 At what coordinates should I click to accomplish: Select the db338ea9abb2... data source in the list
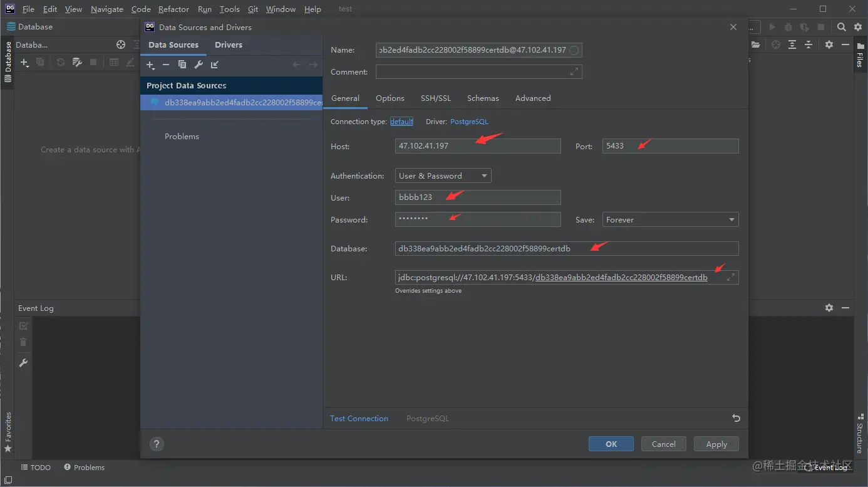(232, 103)
